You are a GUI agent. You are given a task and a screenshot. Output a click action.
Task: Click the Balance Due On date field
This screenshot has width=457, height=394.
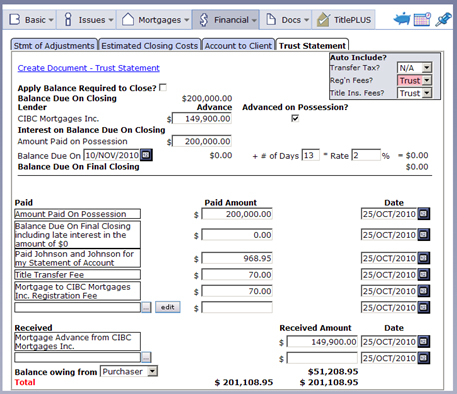[111, 155]
